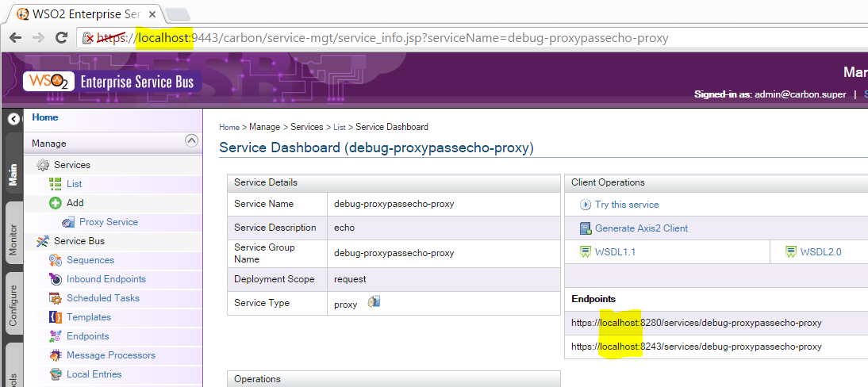868x387 pixels.
Task: Click the green List icon
Action: coord(55,184)
